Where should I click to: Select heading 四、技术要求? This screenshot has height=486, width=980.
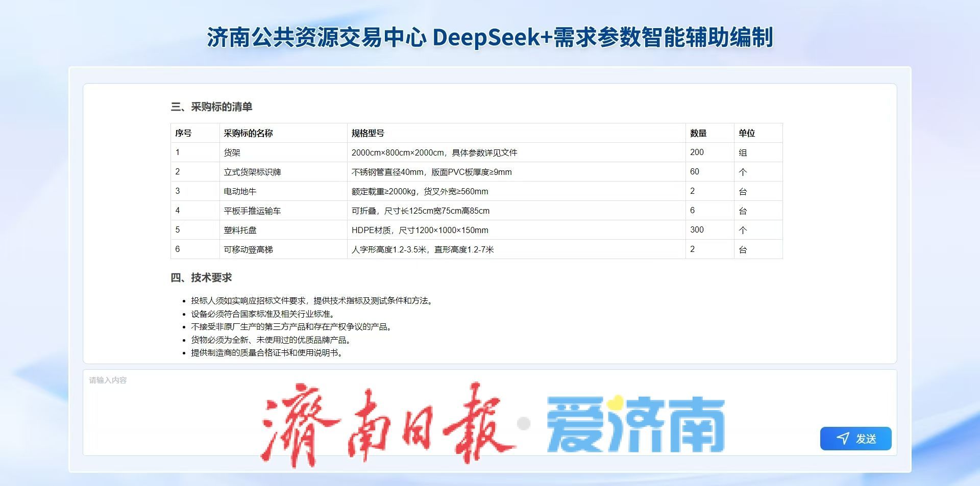tap(201, 277)
